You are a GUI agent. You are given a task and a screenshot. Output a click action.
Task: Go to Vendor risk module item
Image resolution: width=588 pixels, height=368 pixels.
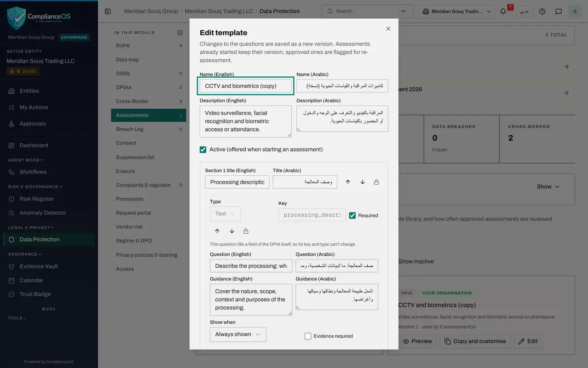click(x=149, y=227)
